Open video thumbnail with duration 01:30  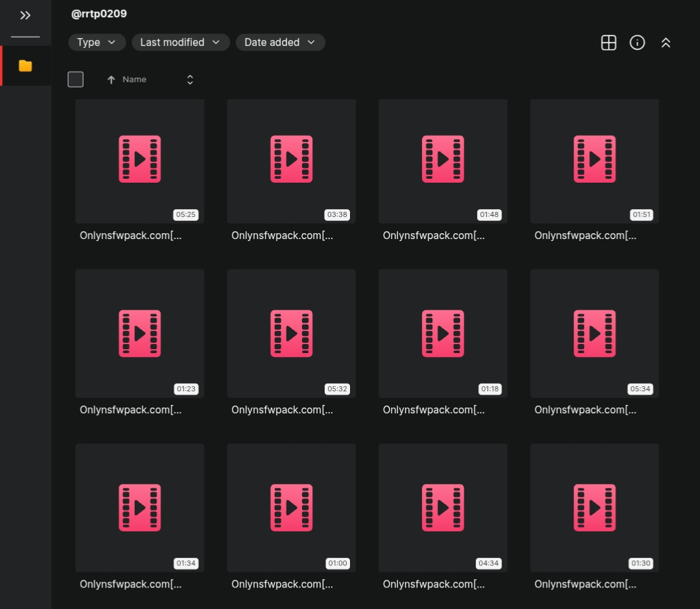tap(594, 508)
